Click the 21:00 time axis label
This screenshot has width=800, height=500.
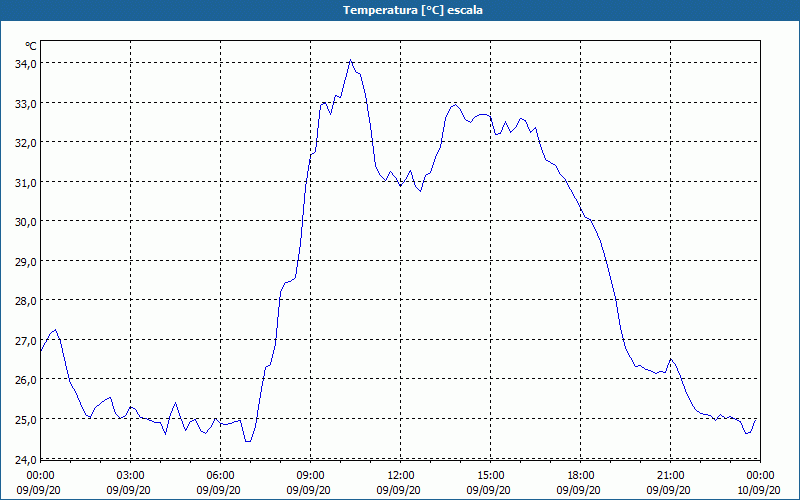670,476
